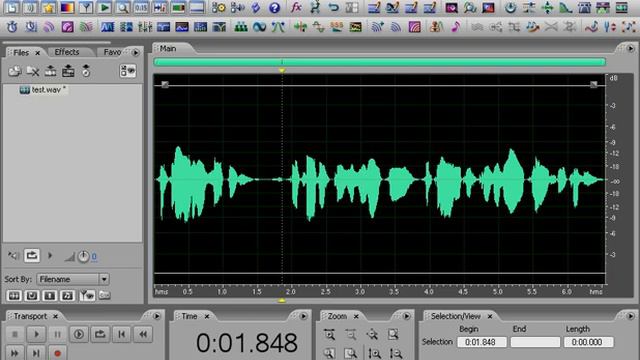Image resolution: width=640 pixels, height=360 pixels.
Task: Click the spectral rainbow display icon
Action: point(67,7)
